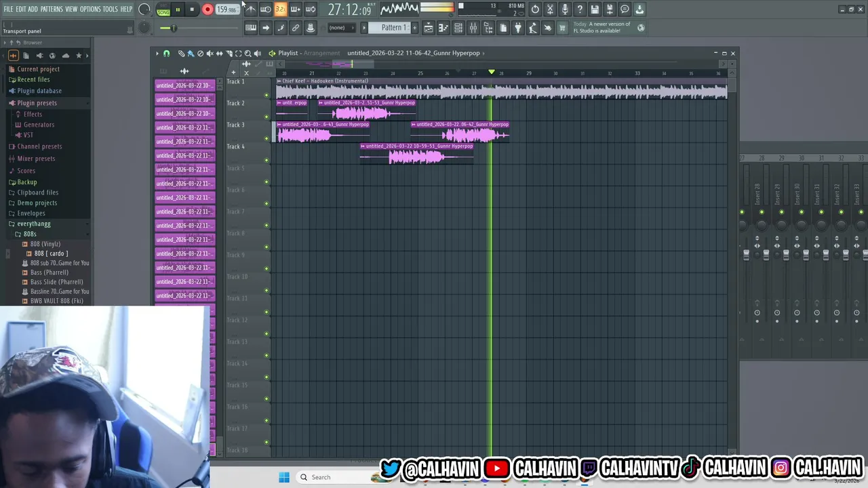Click the render/export download icon

639,9
